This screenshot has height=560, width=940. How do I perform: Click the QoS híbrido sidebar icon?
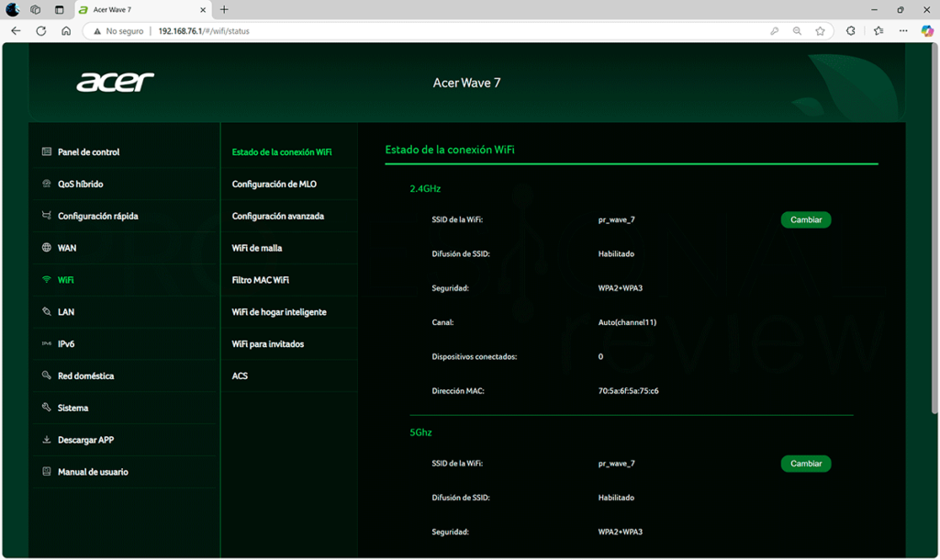[x=46, y=184]
